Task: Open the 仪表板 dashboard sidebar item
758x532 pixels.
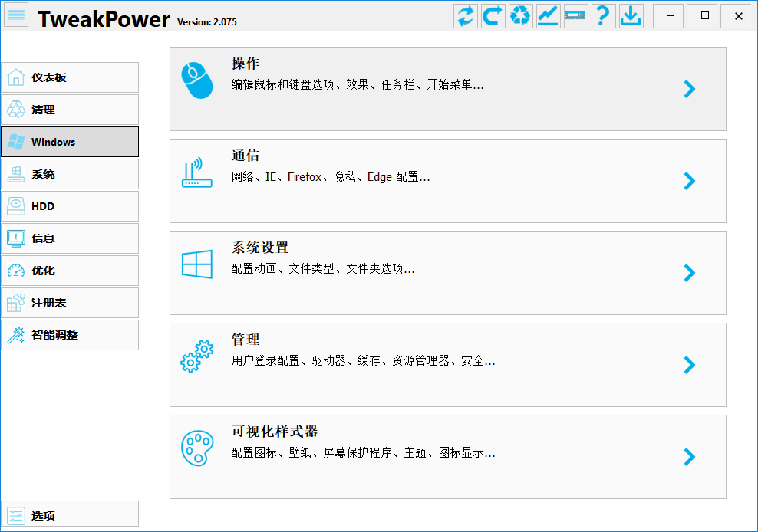Action: [70, 77]
